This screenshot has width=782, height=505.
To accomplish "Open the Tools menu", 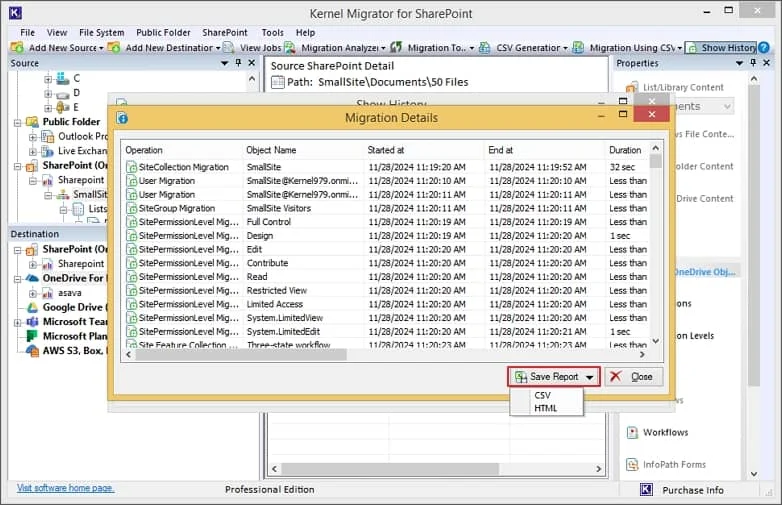I will click(x=272, y=32).
